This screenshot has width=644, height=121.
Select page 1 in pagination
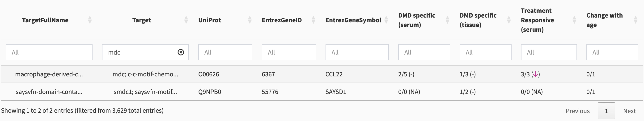[x=606, y=111]
